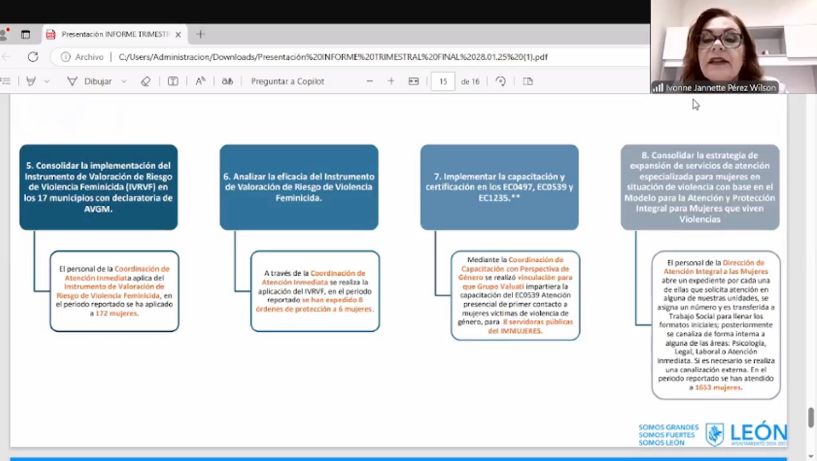817x461 pixels.
Task: Click the read aloud icon
Action: pyautogui.click(x=200, y=81)
